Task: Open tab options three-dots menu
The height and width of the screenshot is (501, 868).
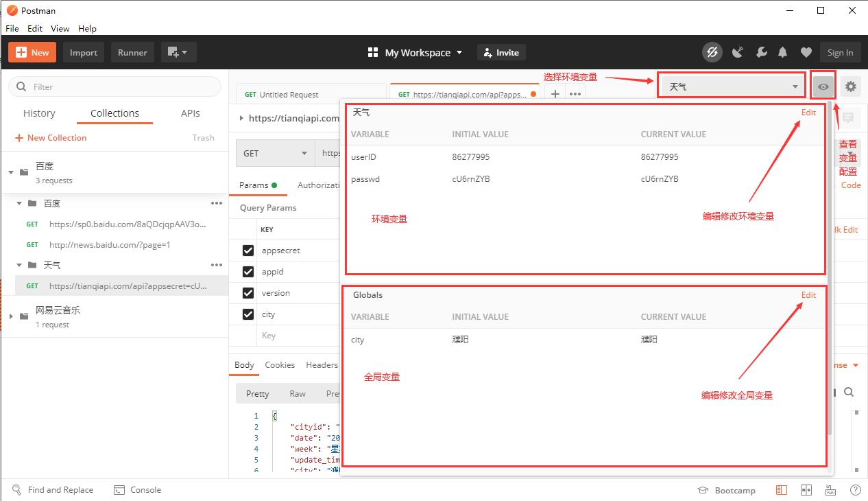Action: [575, 94]
